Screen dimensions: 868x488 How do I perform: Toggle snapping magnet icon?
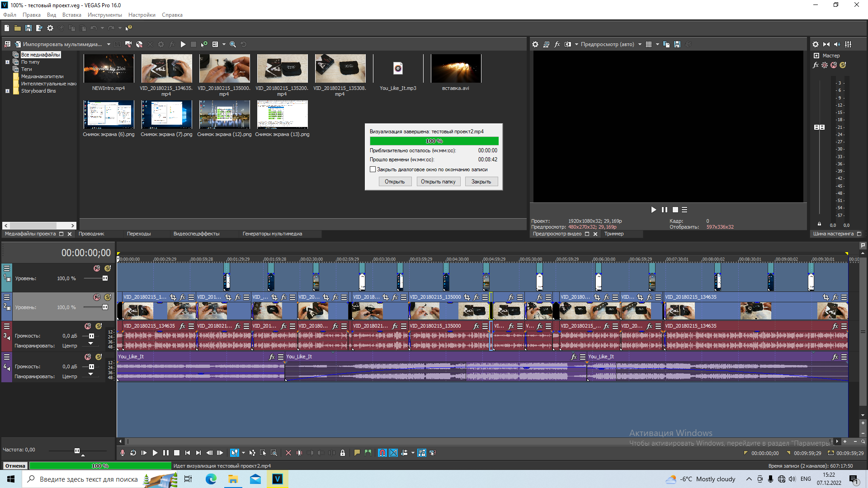pos(382,453)
